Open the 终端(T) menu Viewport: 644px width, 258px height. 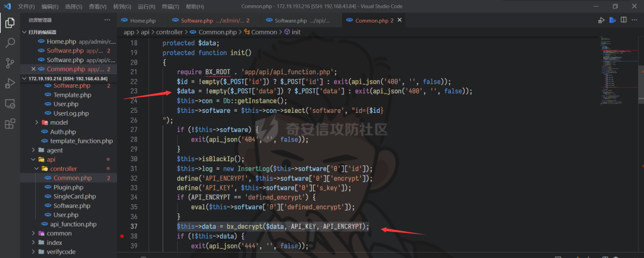171,7
